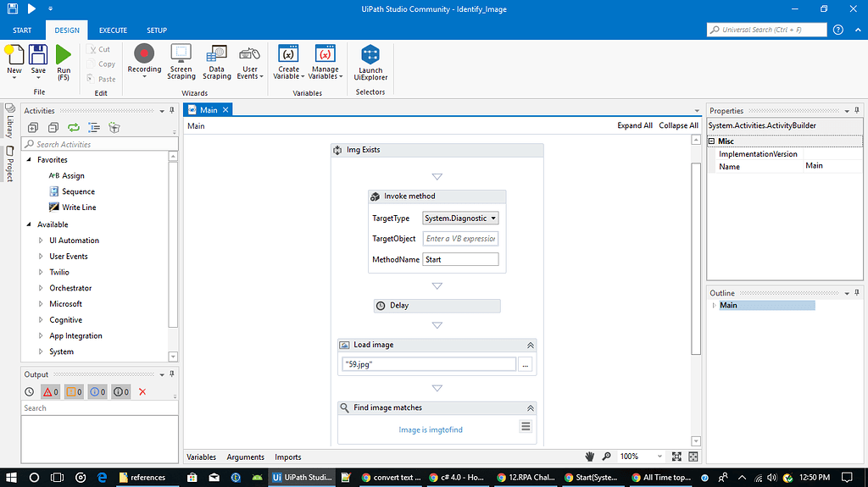The height and width of the screenshot is (487, 868).
Task: Click Collapse All in designer header
Action: (x=679, y=125)
